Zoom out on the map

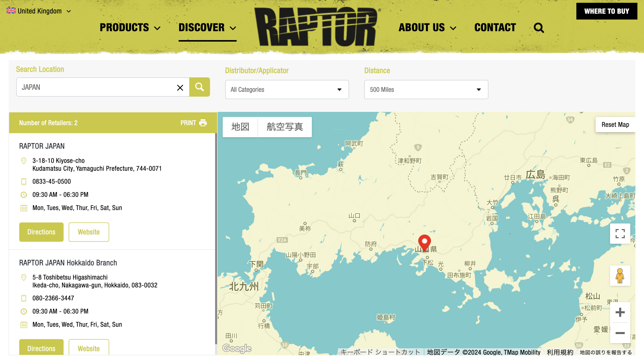click(620, 333)
